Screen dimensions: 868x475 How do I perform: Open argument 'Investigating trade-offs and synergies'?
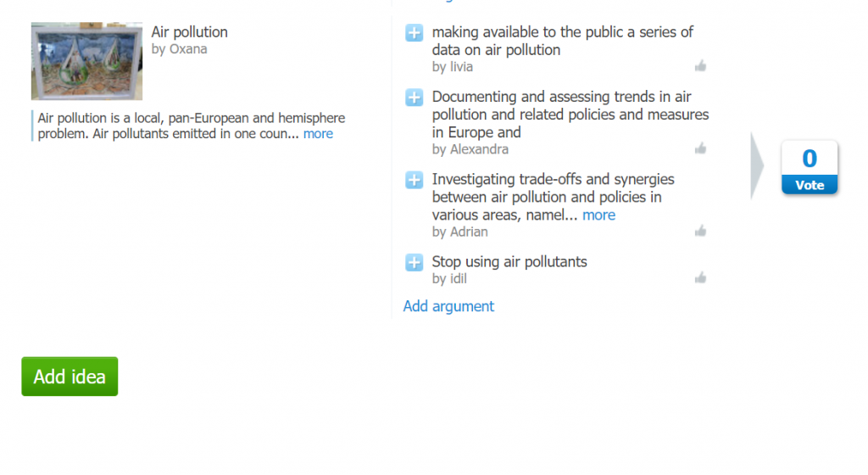click(x=553, y=188)
